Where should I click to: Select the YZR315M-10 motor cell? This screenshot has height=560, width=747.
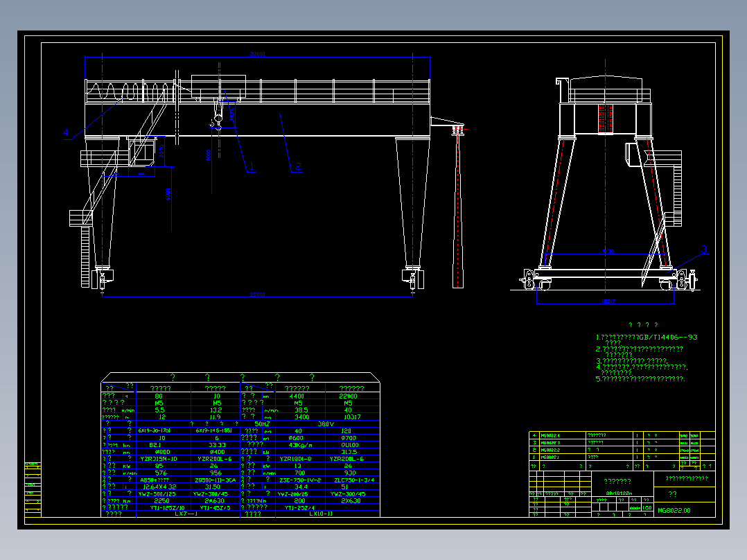pos(159,459)
